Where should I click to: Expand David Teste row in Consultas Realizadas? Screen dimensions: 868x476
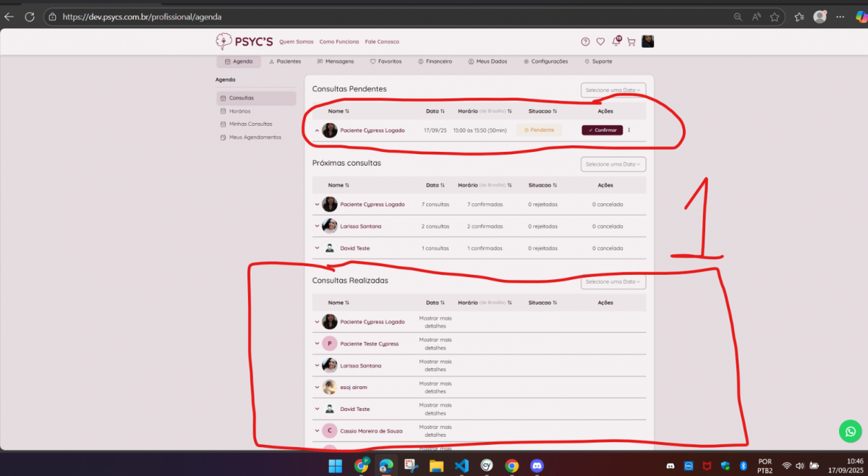point(317,409)
